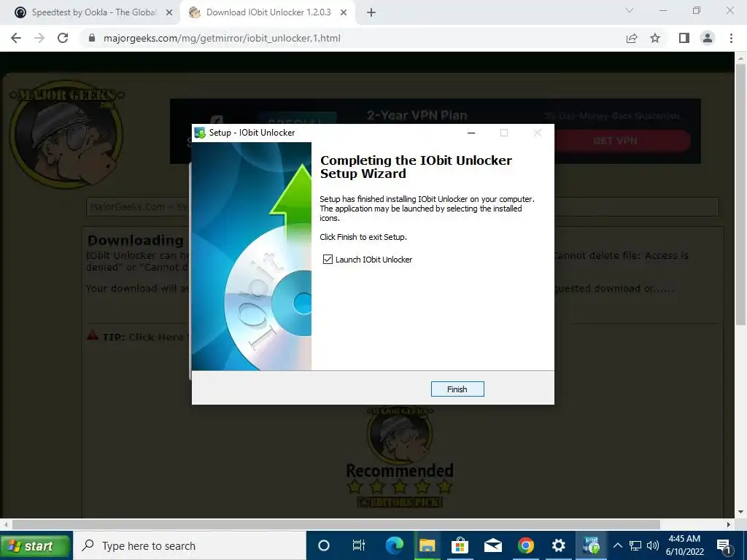Viewport: 747px width, 560px height.
Task: Launch Microsoft Edge from taskbar
Action: coord(395,545)
